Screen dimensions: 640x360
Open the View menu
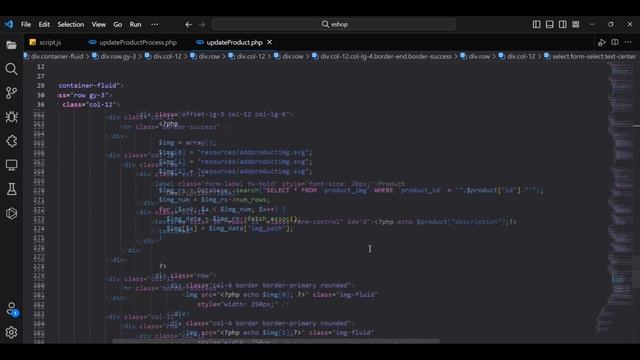click(x=98, y=24)
